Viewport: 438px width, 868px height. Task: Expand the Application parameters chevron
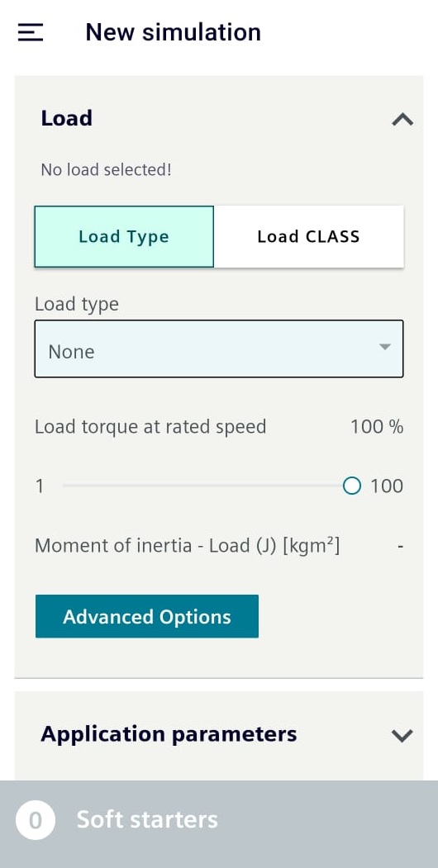click(x=402, y=735)
